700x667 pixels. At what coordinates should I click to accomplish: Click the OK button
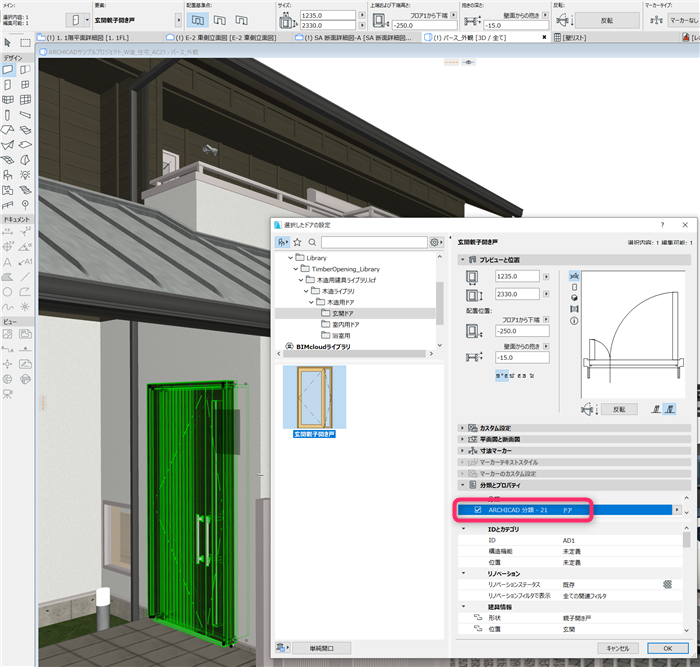point(668,648)
